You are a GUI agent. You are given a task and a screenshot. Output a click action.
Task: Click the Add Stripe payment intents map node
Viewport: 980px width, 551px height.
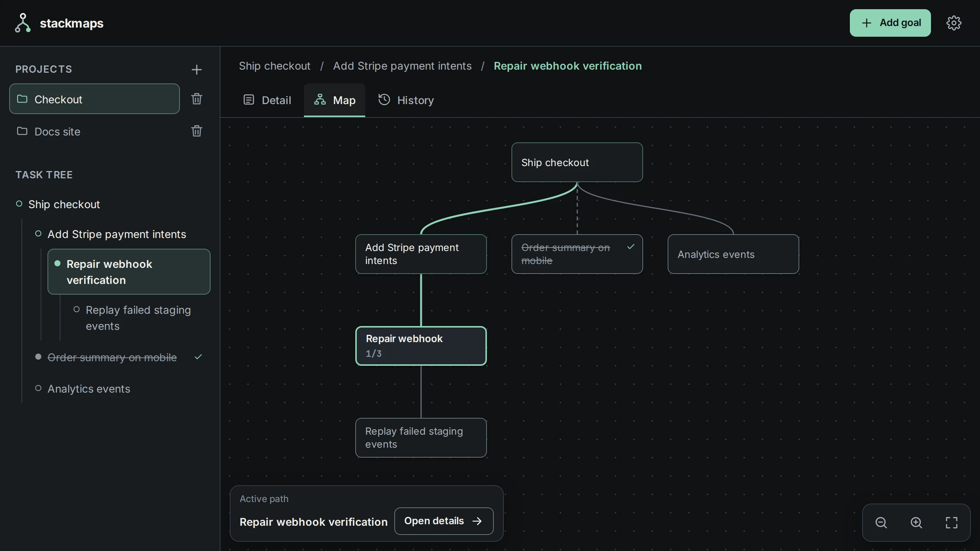[x=421, y=254]
